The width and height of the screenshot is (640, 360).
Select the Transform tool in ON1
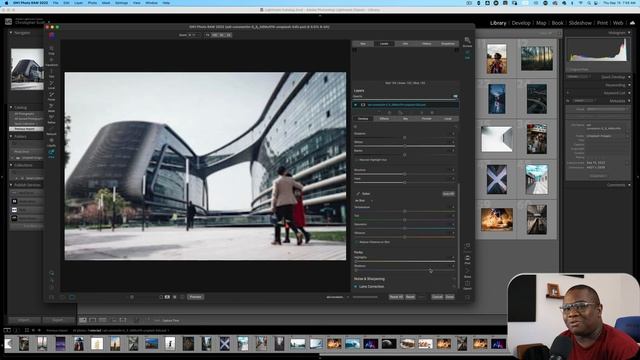pyautogui.click(x=51, y=62)
